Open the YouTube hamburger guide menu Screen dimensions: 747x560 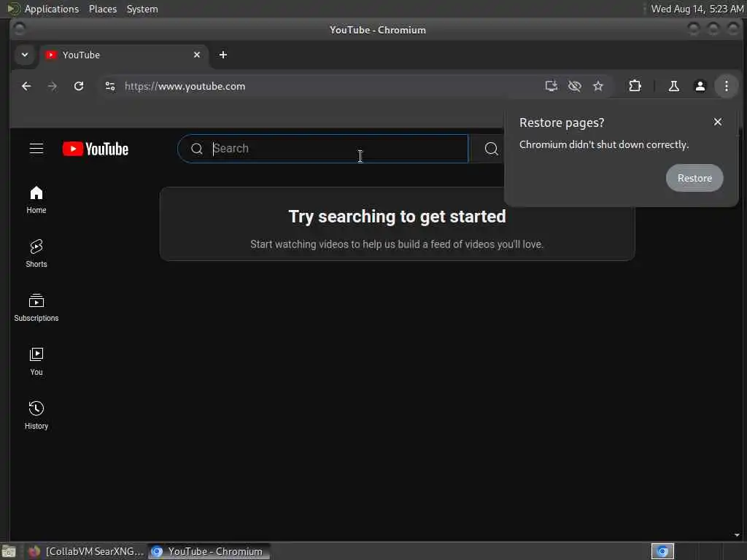[36, 149]
